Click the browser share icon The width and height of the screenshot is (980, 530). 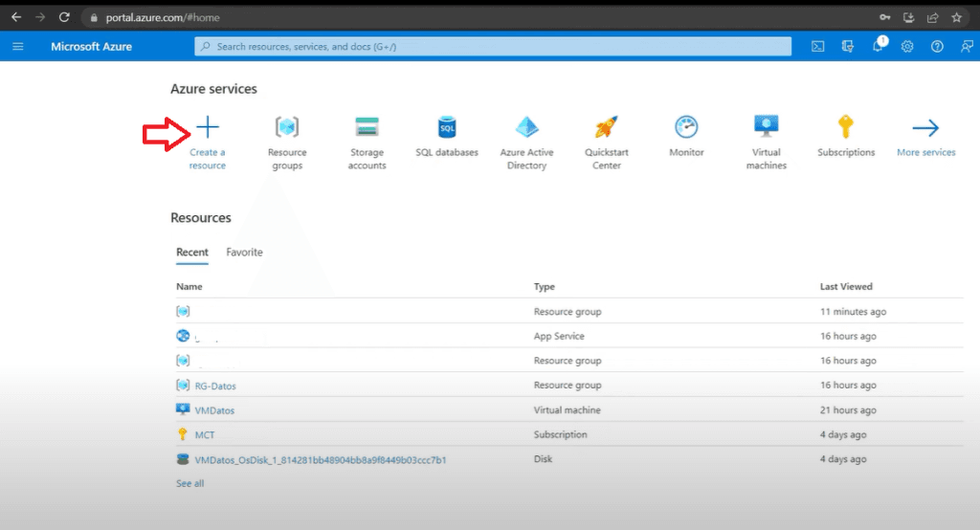[932, 17]
